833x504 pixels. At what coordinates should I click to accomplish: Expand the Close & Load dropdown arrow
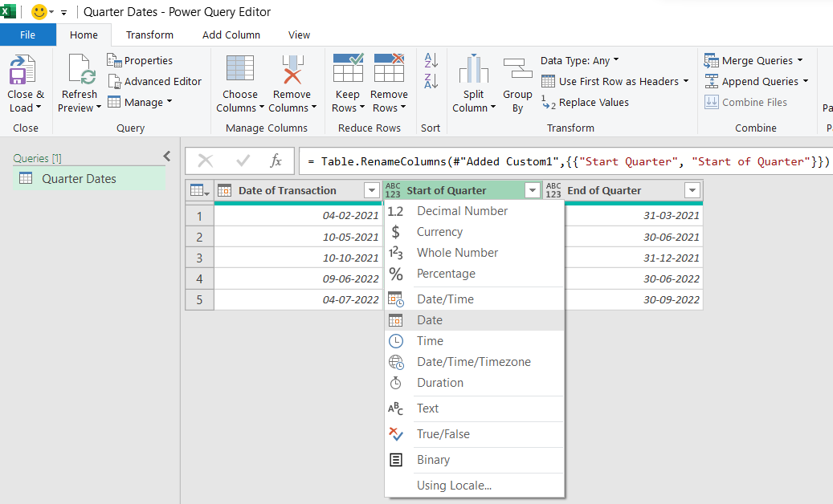click(x=39, y=108)
